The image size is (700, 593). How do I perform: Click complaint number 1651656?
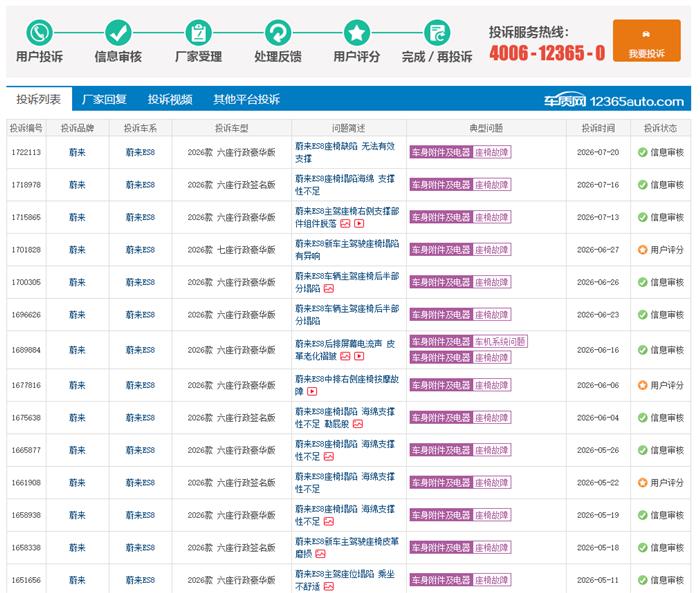[26, 580]
